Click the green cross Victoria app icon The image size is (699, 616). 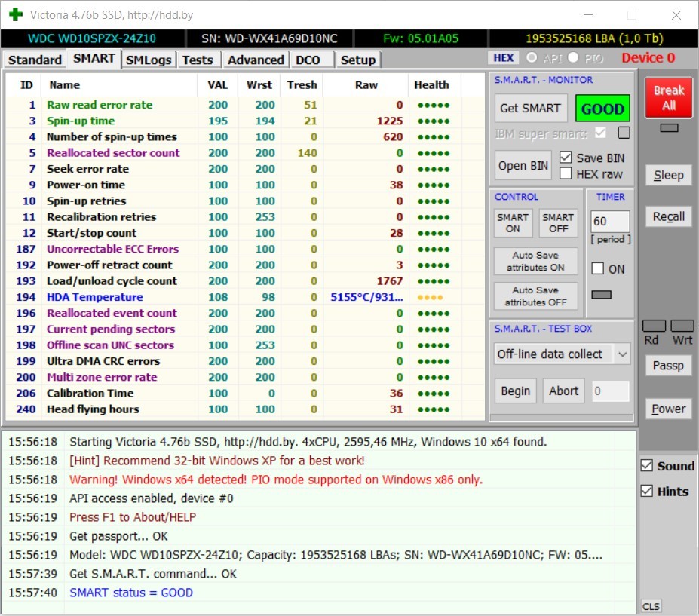click(x=16, y=14)
